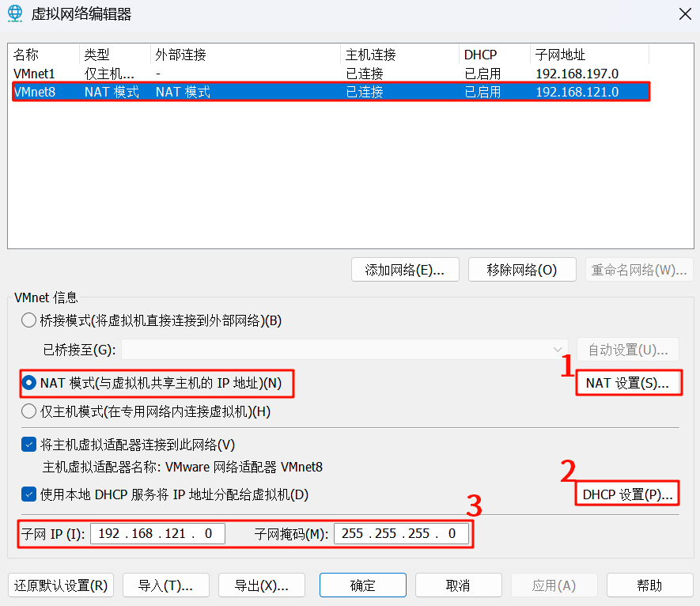Select the VMnet8 network row
Image resolution: width=700 pixels, height=606 pixels.
(331, 92)
